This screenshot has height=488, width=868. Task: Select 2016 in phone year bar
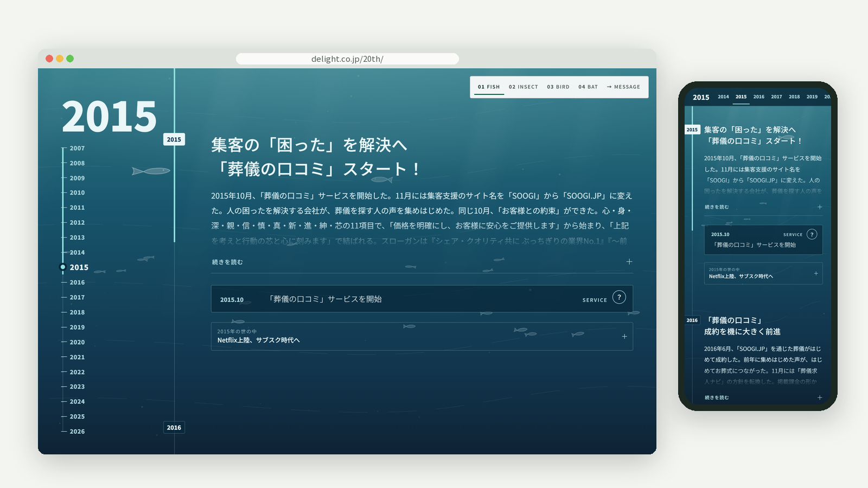tap(759, 97)
